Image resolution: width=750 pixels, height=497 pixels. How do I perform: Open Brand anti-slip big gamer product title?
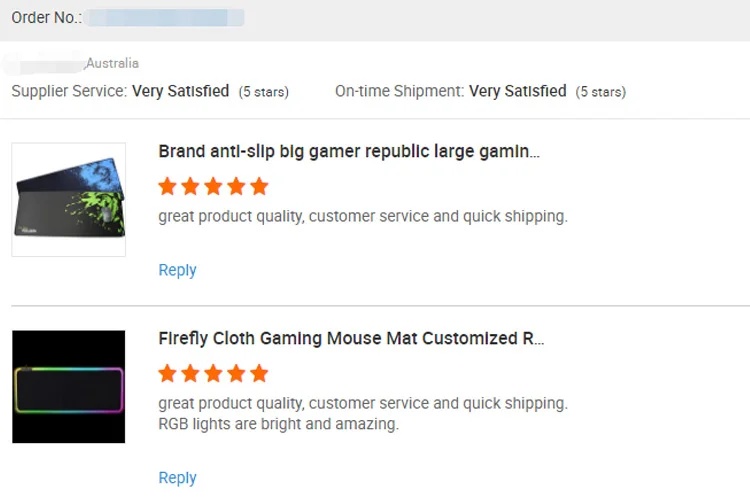(x=349, y=152)
